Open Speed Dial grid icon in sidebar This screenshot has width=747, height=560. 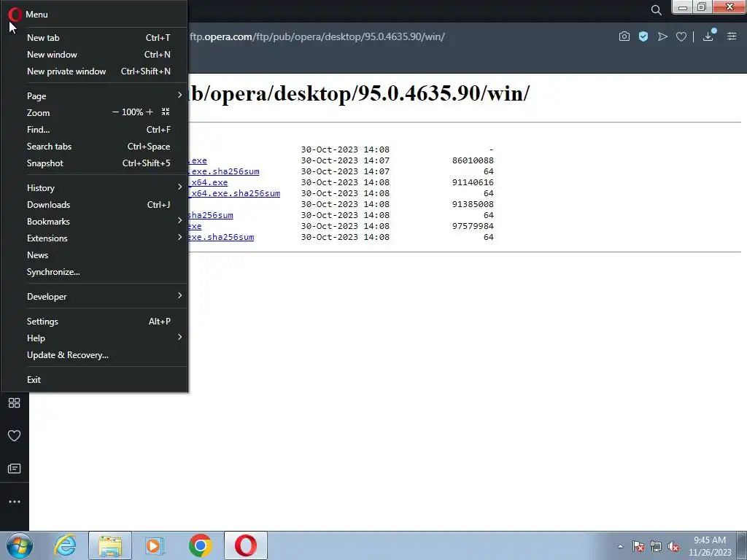coord(15,402)
